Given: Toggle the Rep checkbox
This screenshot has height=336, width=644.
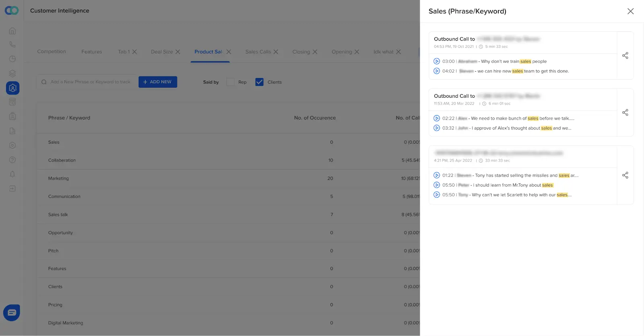Looking at the screenshot, I should point(230,82).
